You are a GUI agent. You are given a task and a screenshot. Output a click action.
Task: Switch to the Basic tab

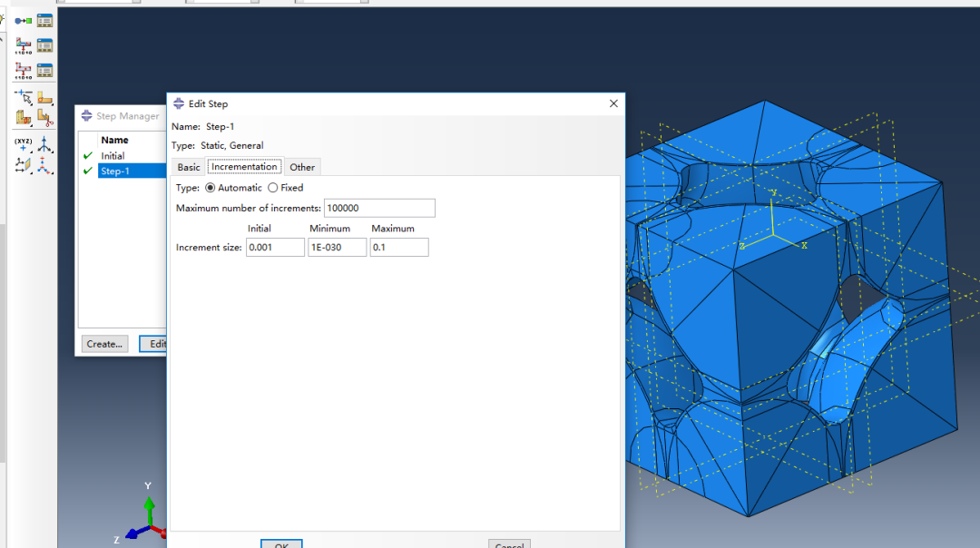188,168
